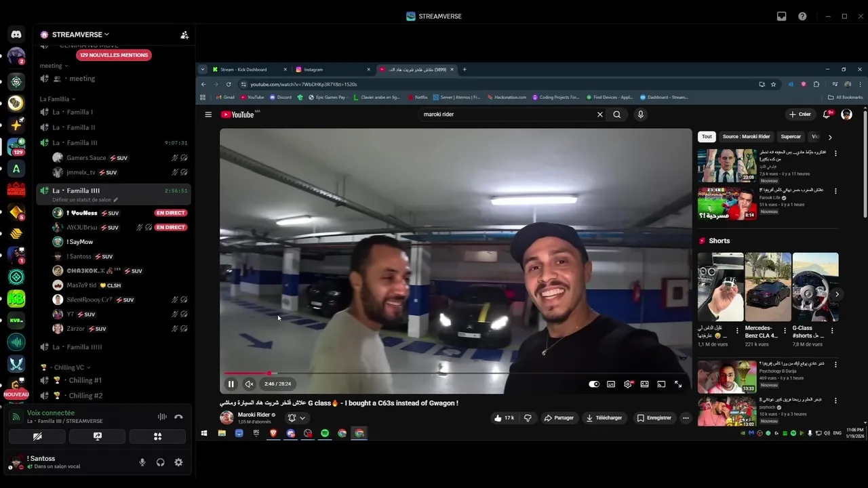Image resolution: width=868 pixels, height=488 pixels.
Task: Switch to the Instagram browser tab
Action: [x=332, y=69]
